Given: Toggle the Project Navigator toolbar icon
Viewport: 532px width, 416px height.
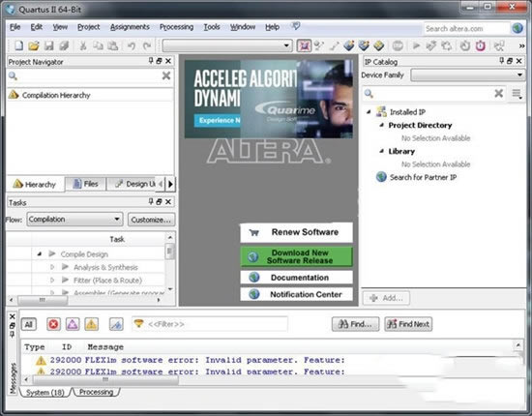Looking at the screenshot, I should click(x=304, y=45).
